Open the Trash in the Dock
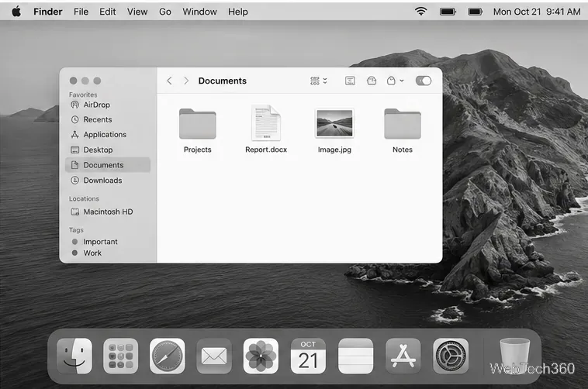Screen dimensions: 588x389 coord(514,356)
